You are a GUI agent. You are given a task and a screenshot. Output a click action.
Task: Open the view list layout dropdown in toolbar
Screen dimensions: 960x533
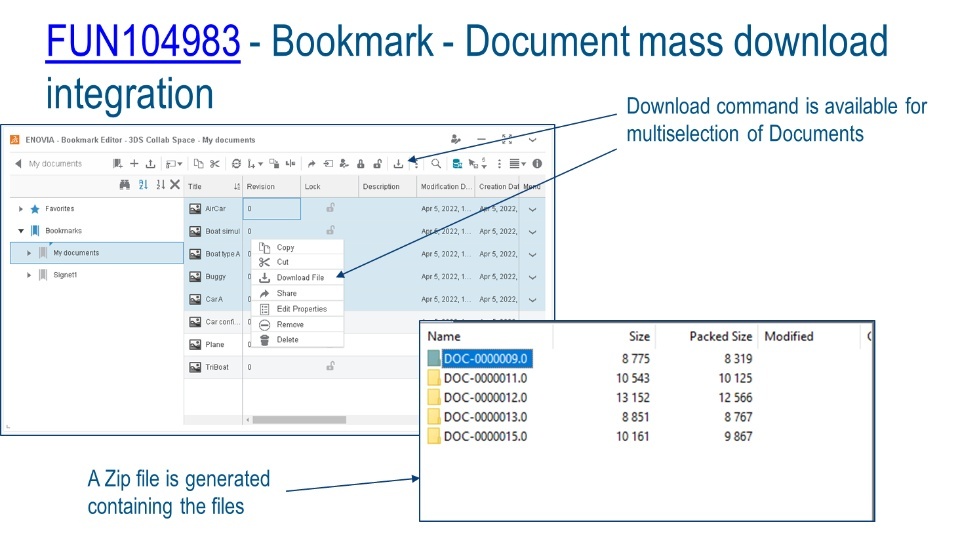coord(518,163)
